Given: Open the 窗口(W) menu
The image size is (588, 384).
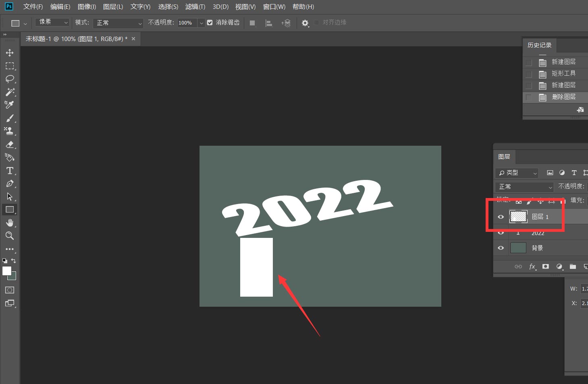Looking at the screenshot, I should 274,6.
